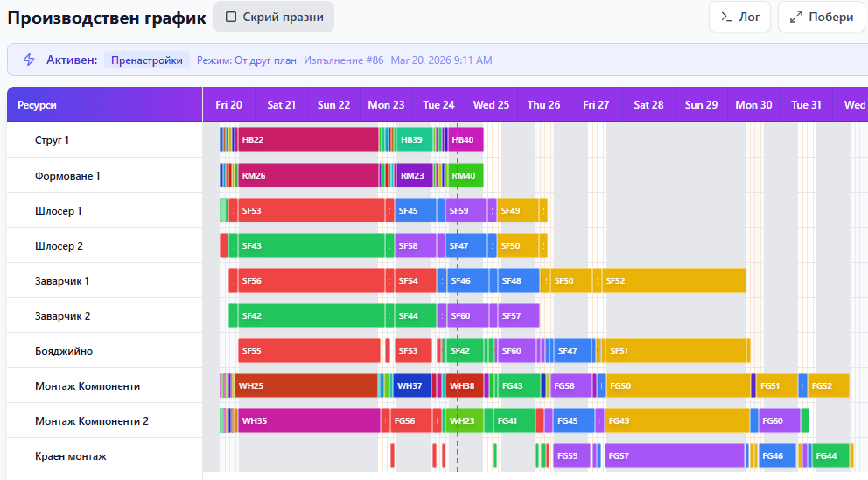
Task: Open the Лог panel
Action: pyautogui.click(x=739, y=17)
